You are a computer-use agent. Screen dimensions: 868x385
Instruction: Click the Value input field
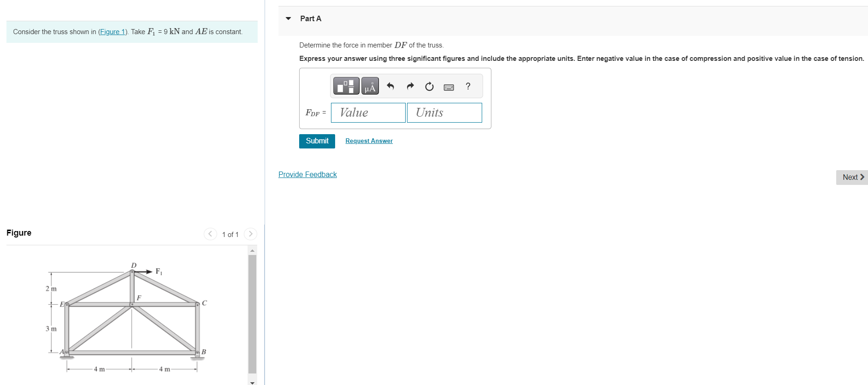(368, 113)
